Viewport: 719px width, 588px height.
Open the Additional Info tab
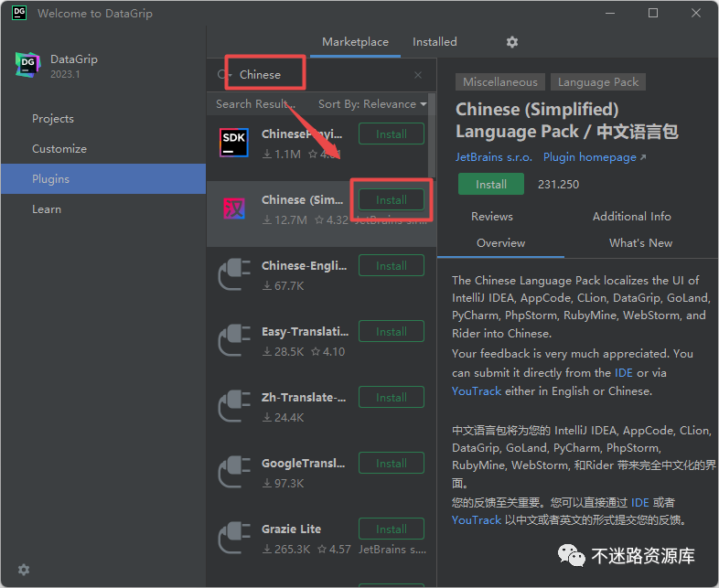[631, 217]
